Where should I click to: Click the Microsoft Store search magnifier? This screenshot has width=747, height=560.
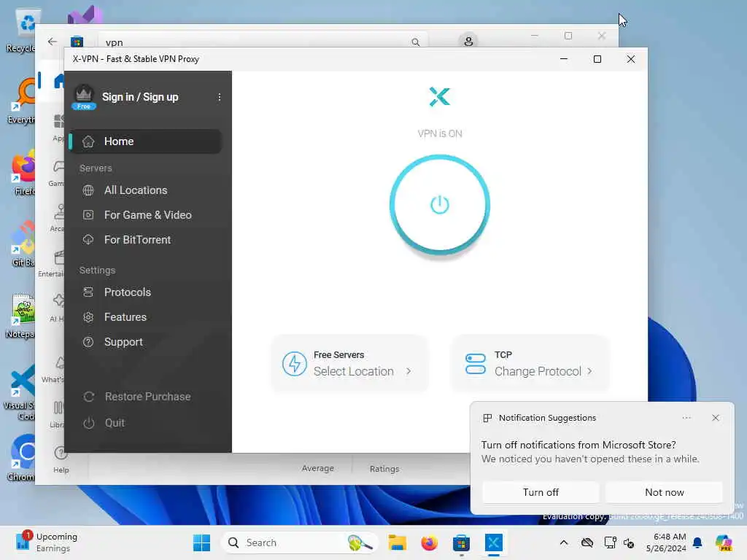click(x=415, y=42)
